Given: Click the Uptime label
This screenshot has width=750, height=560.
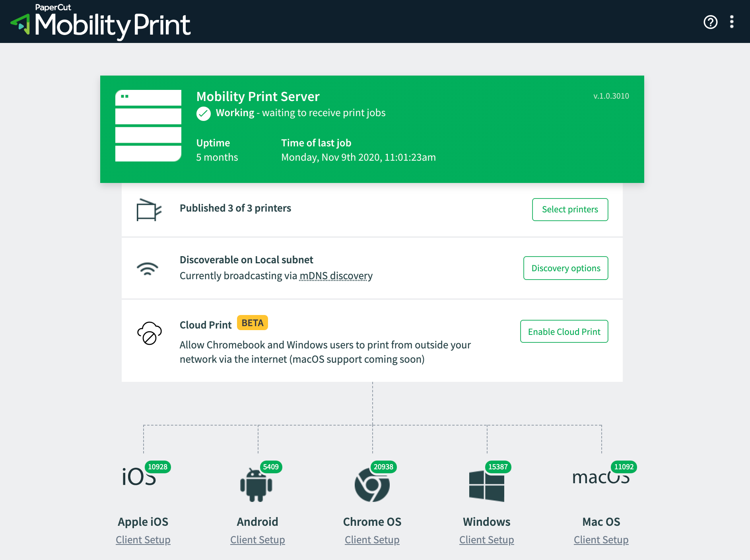Looking at the screenshot, I should click(x=213, y=143).
